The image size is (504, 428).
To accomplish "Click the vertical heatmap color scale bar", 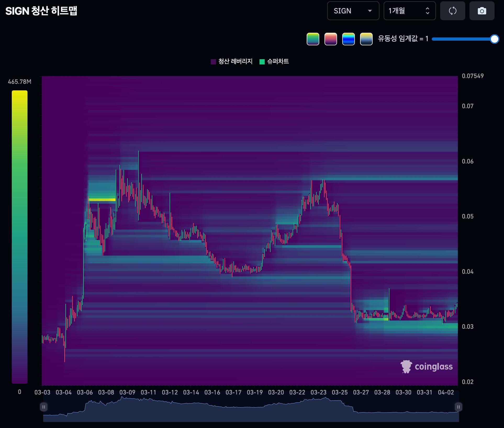I will click(x=20, y=237).
